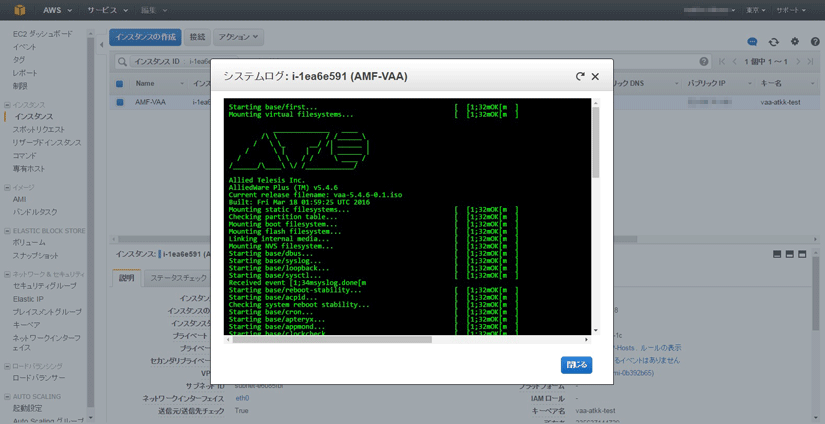The width and height of the screenshot is (825, 424).
Task: Open the AWS home dropdown
Action: pos(53,9)
